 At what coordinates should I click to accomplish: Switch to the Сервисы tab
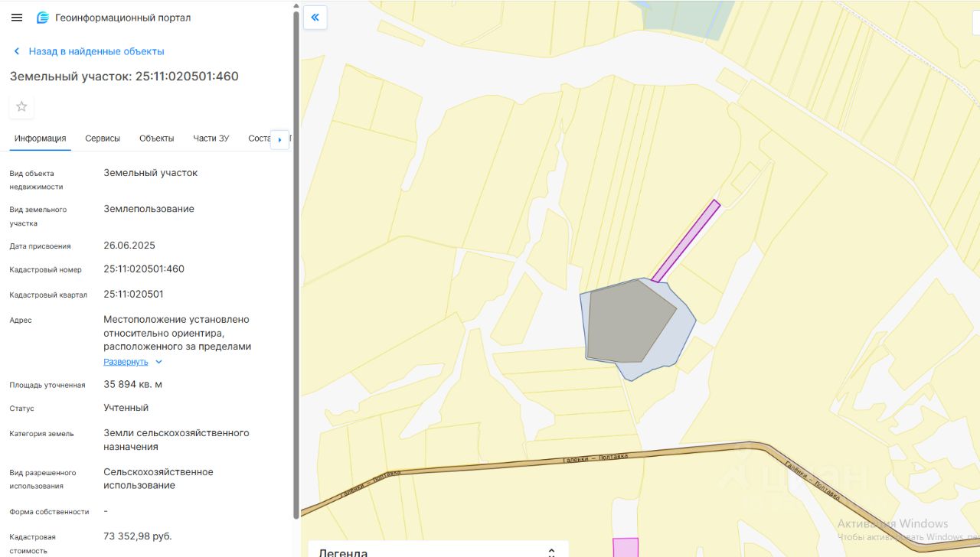[103, 138]
